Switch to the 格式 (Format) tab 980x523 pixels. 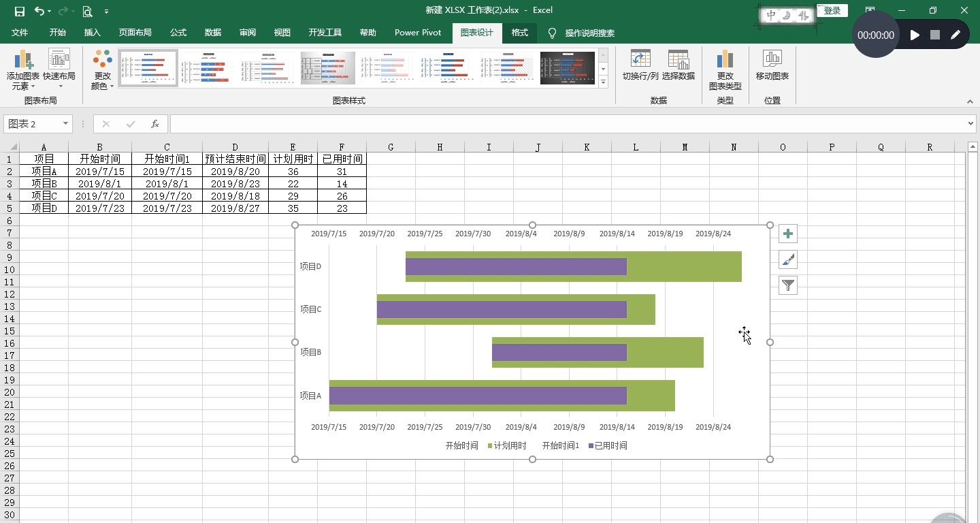[x=519, y=33]
